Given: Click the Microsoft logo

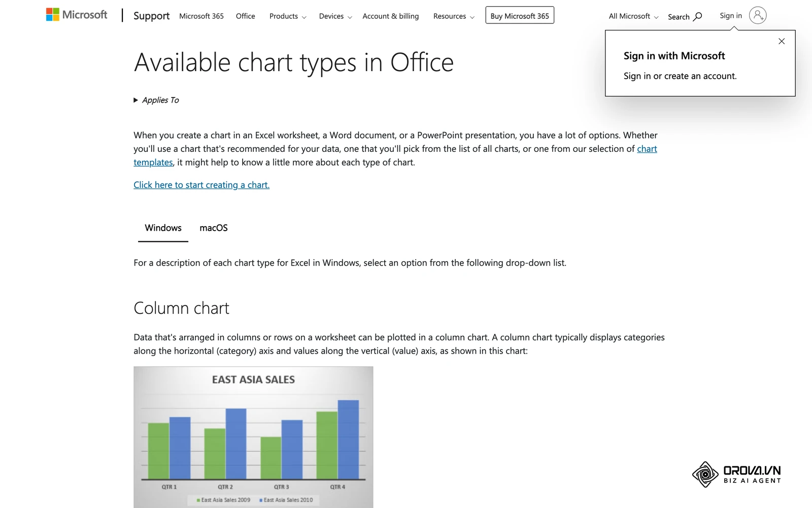Looking at the screenshot, I should tap(77, 15).
